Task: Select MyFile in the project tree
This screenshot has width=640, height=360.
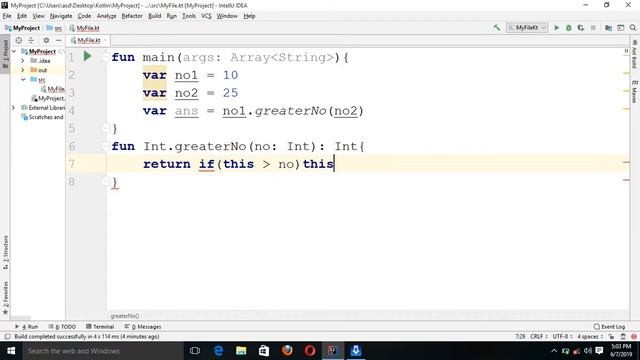Action: click(x=52, y=89)
